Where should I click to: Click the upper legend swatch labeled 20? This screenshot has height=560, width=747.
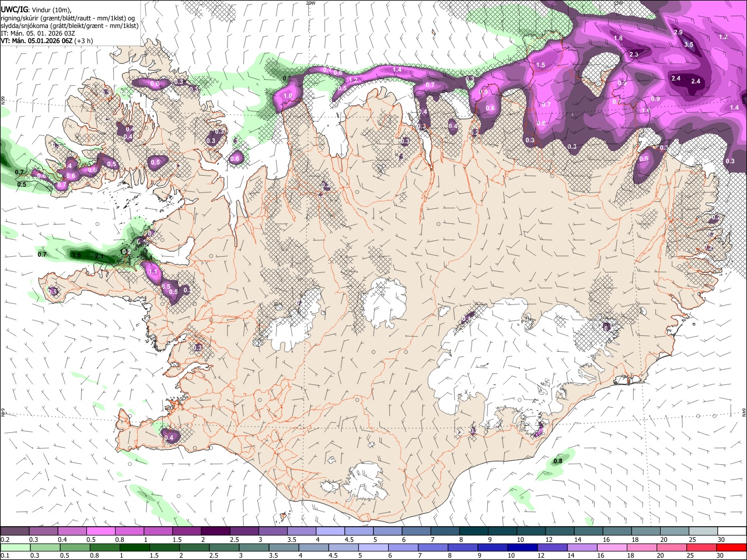tap(674, 531)
